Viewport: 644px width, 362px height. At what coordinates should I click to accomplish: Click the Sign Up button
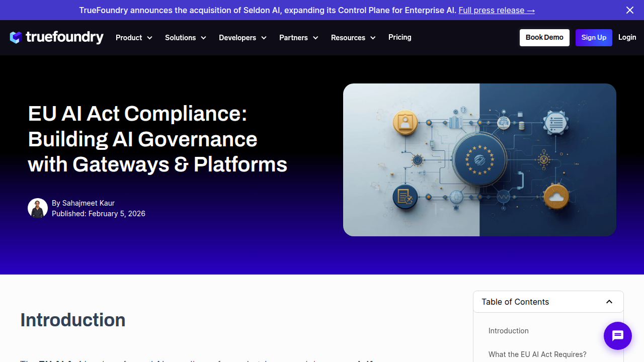[x=594, y=38]
